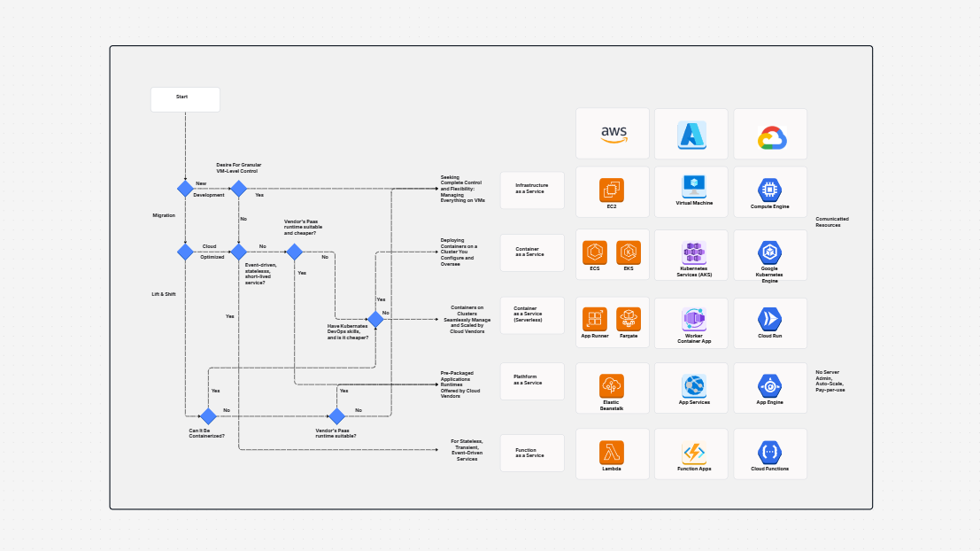Select the Cloud Functions icon

(769, 452)
